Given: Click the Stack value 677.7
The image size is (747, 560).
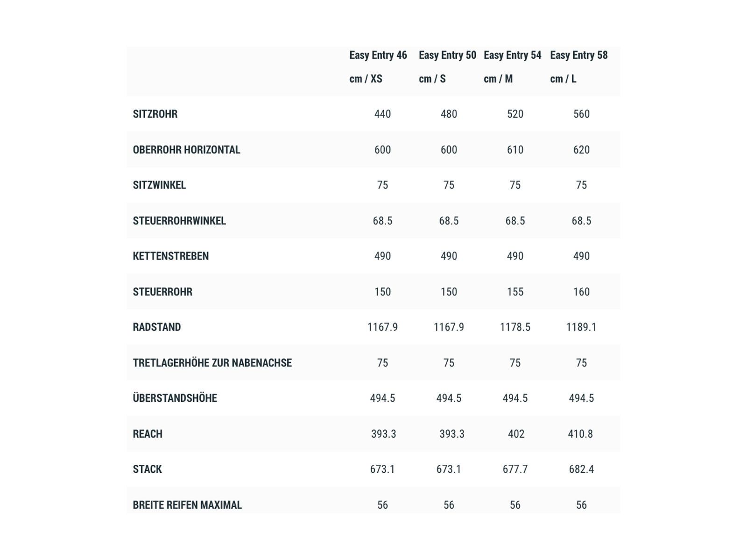Looking at the screenshot, I should coord(515,469).
